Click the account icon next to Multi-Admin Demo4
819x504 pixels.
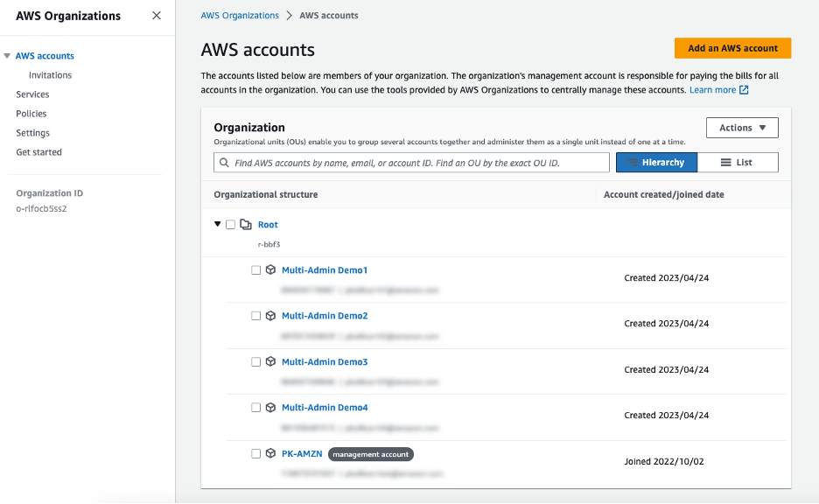click(x=270, y=407)
